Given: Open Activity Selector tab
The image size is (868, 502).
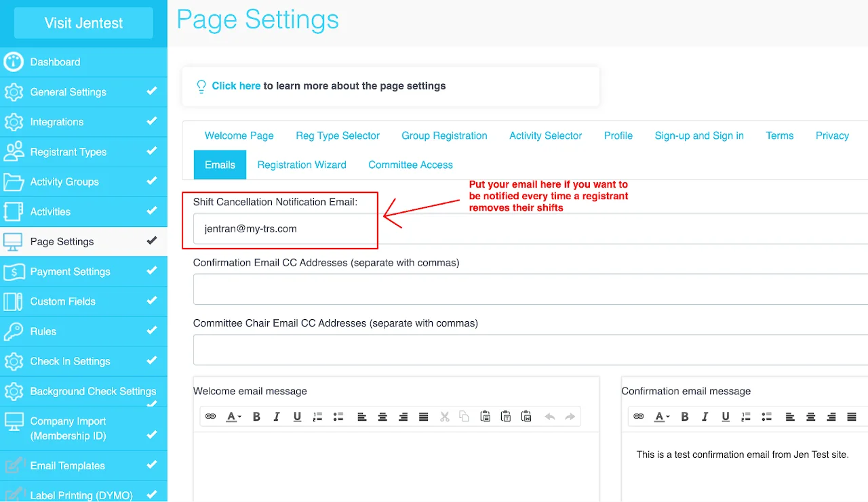Looking at the screenshot, I should coord(546,135).
